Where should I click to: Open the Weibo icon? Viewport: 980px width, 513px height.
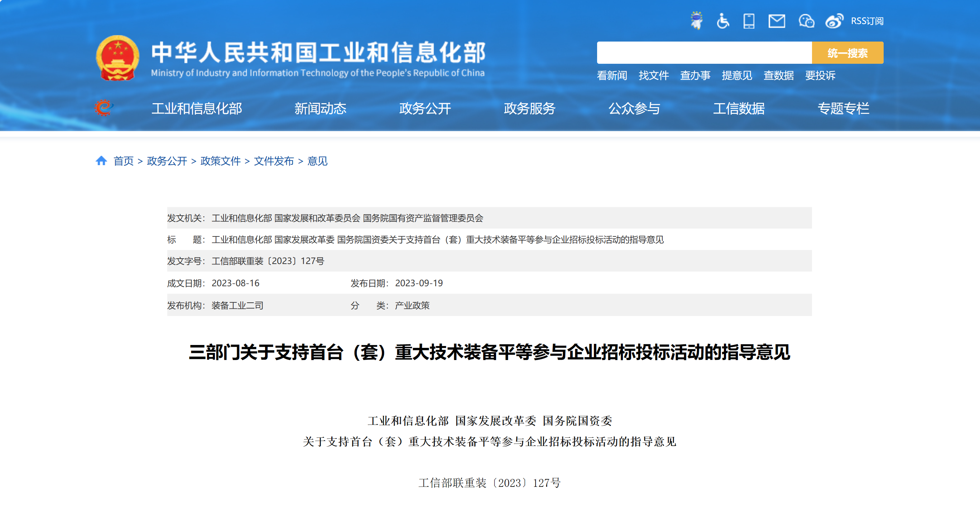(834, 21)
